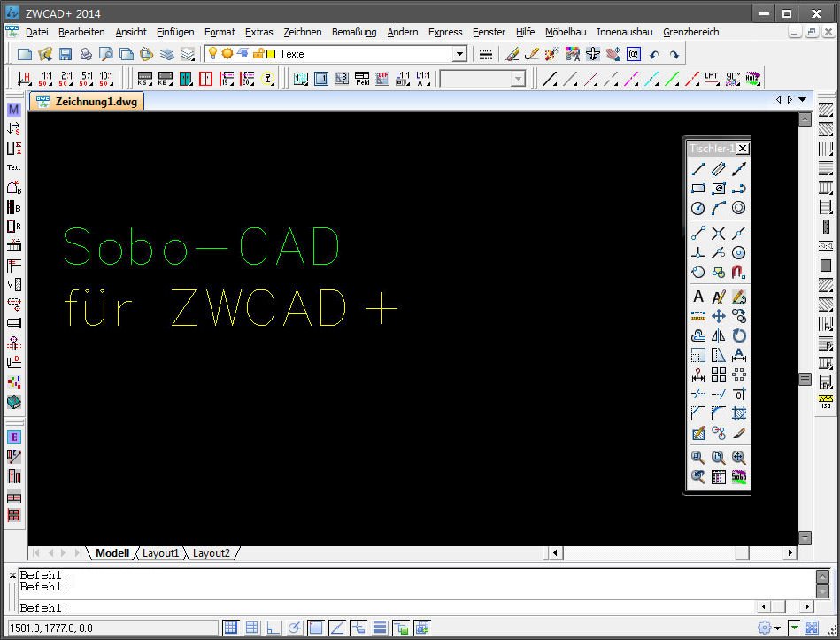Viewport: 840px width, 640px height.
Task: Switch to the Layout2 tab
Action: 211,553
